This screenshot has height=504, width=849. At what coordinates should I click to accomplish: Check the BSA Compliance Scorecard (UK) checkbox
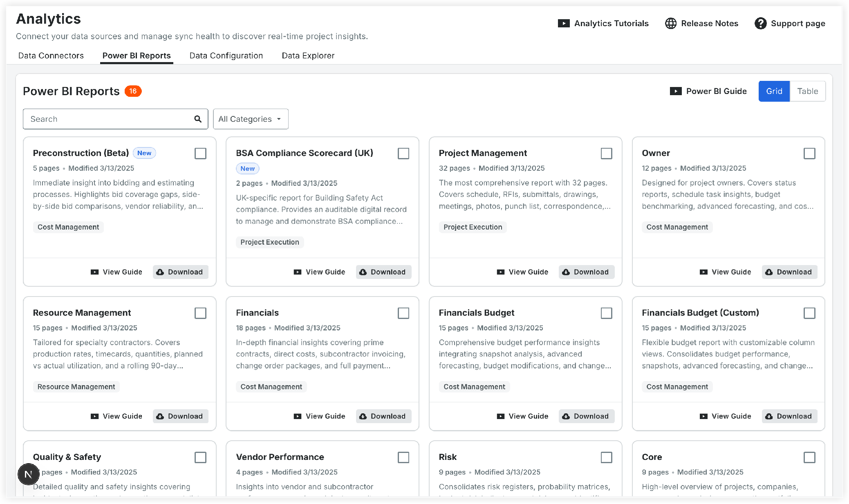[x=403, y=154]
